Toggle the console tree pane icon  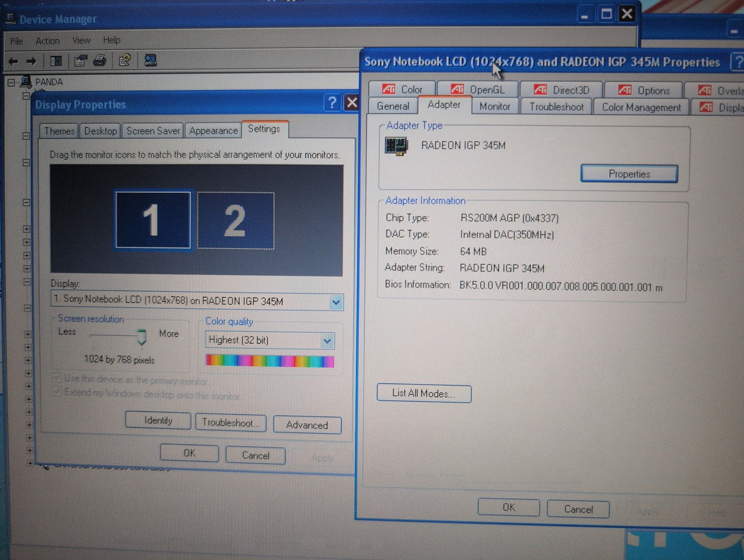[56, 61]
